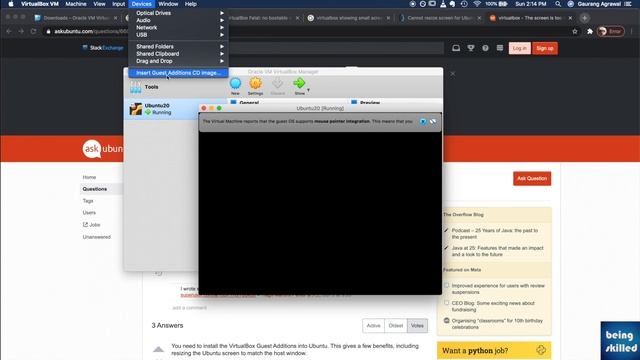Open Users in Ask Ubuntu sidebar
This screenshot has width=640, height=360.
pyautogui.click(x=89, y=213)
